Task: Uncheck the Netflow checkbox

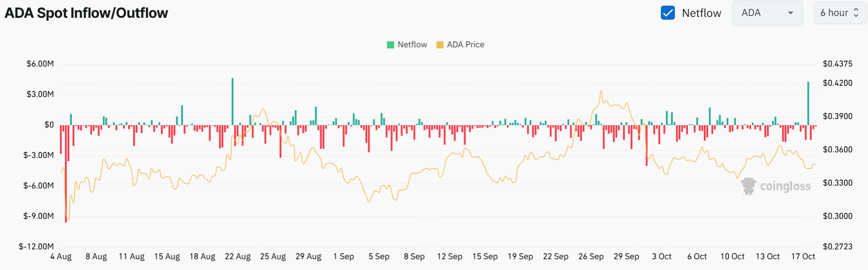Action: pos(667,13)
